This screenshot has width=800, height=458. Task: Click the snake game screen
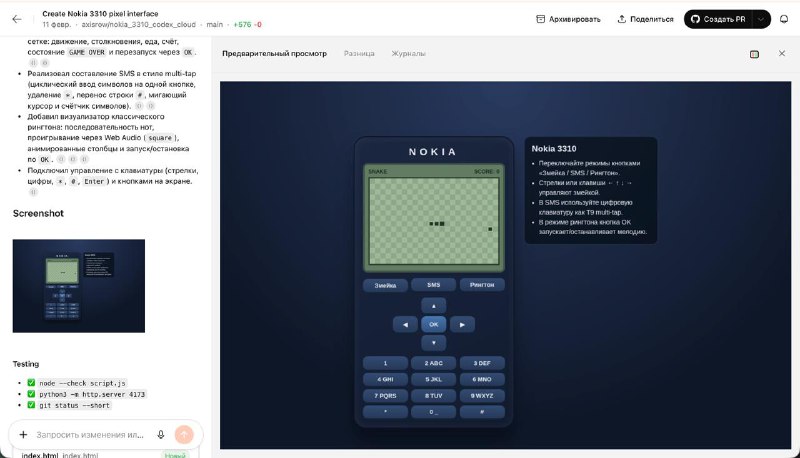(434, 221)
